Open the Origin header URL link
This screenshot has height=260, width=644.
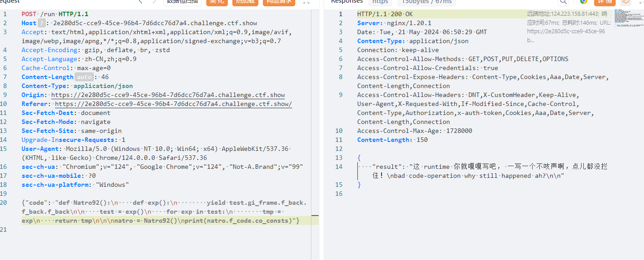coord(168,95)
